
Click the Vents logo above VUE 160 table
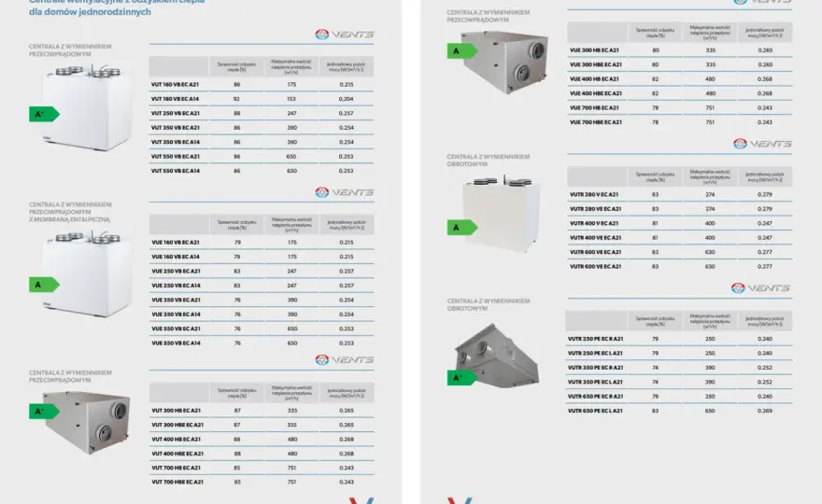click(345, 193)
